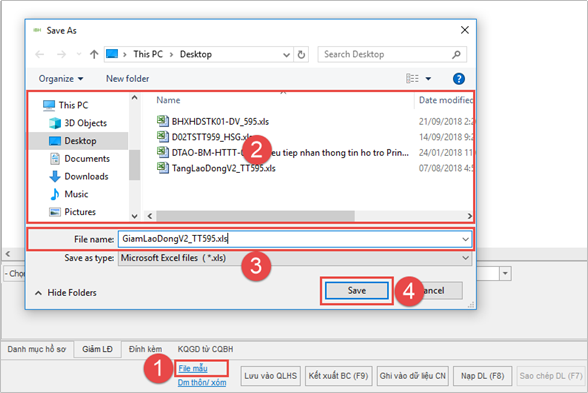The width and height of the screenshot is (588, 393).
Task: Click the Pictures folder icon
Action: point(55,212)
